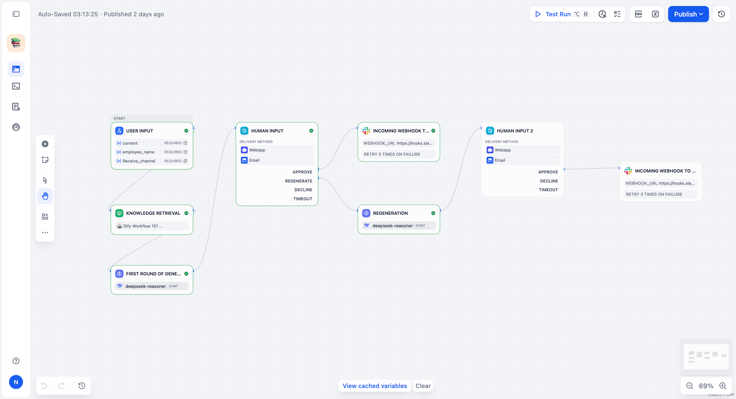
Task: Click the add node plus icon
Action: click(45, 144)
